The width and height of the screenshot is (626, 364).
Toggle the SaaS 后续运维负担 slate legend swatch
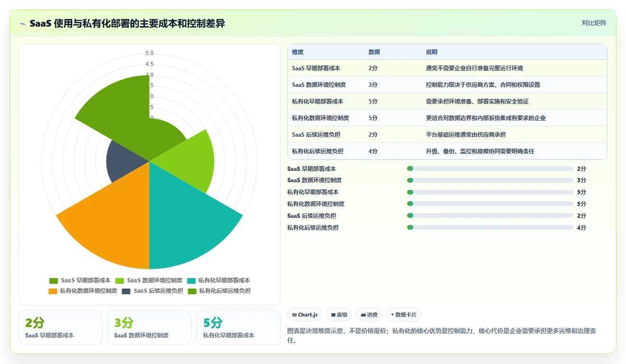point(126,291)
